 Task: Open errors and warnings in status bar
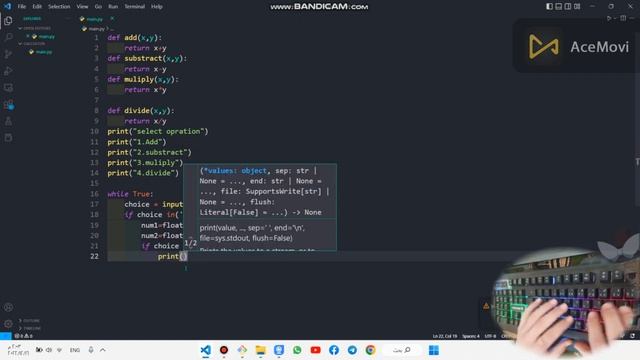point(23,336)
